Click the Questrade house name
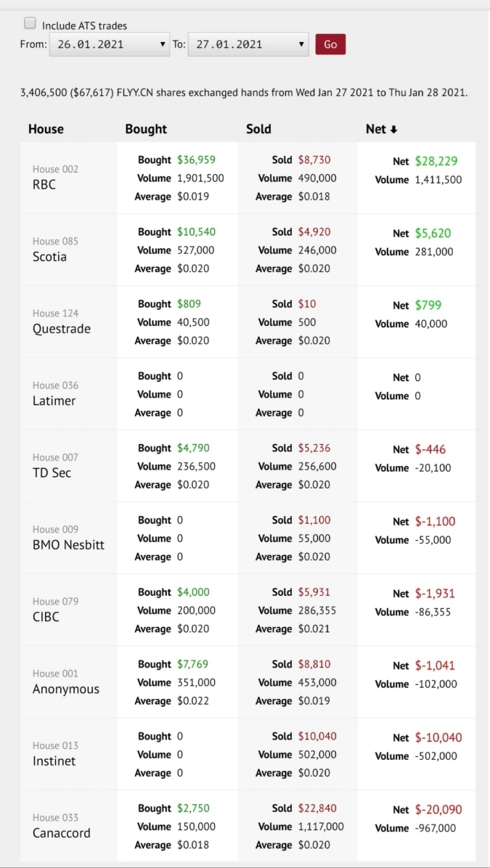490x868 pixels. point(62,329)
